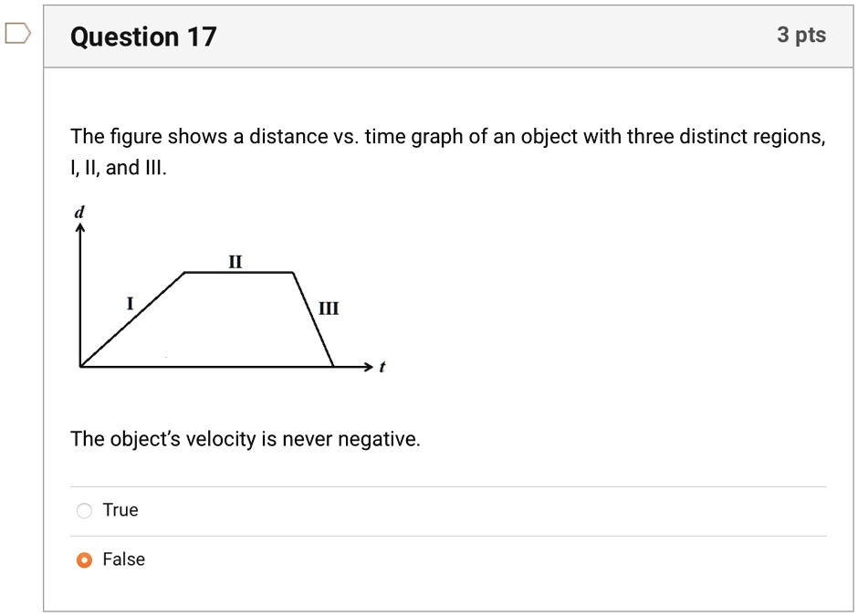Click the region III label on the graph

click(329, 308)
